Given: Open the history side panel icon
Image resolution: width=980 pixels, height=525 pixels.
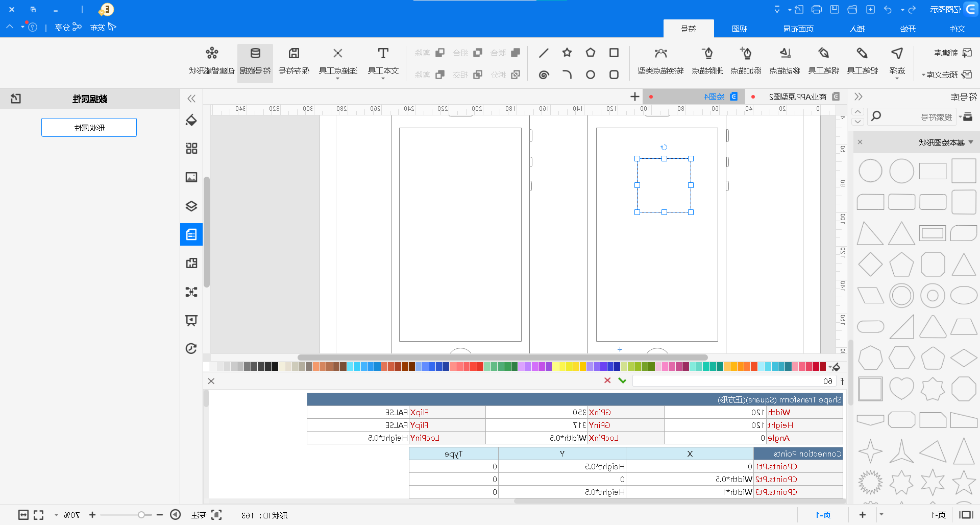Looking at the screenshot, I should click(191, 348).
